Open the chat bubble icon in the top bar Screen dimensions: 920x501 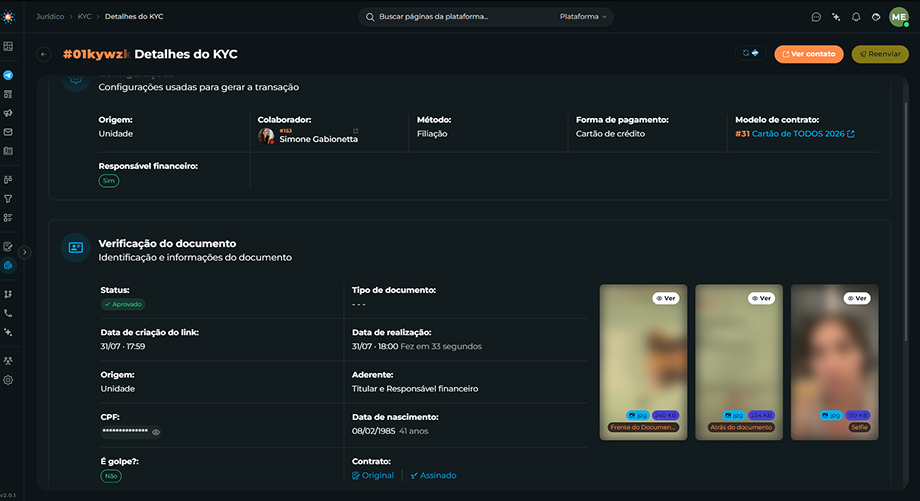[x=816, y=17]
